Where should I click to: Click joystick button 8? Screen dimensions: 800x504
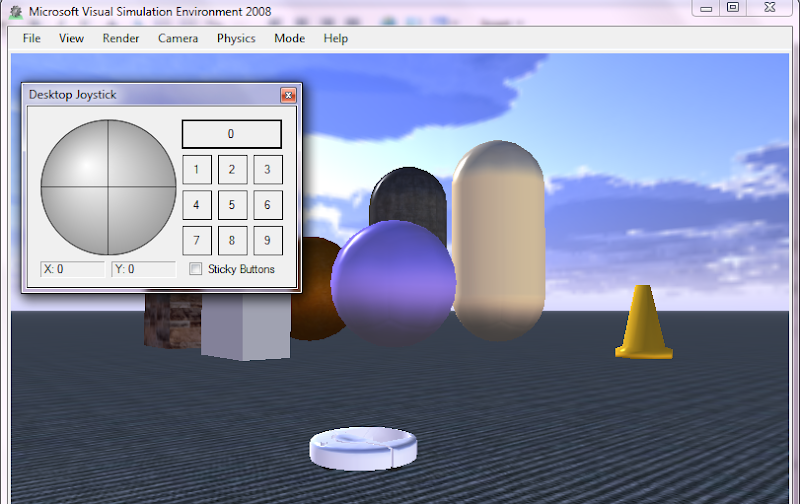(232, 241)
